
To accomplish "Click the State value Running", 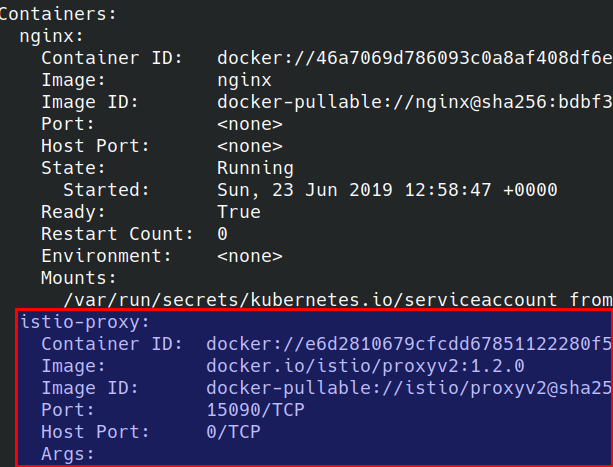I will point(255,168).
